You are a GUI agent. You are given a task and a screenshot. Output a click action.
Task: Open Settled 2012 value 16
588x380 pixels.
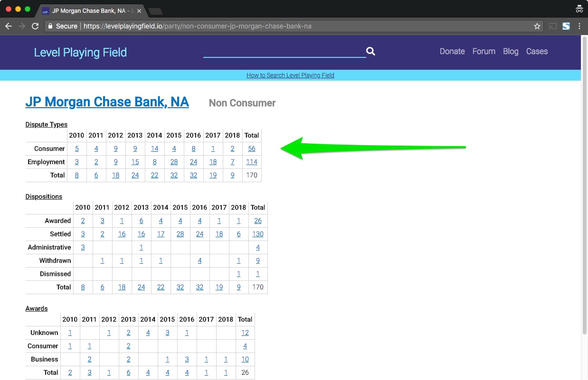point(122,234)
